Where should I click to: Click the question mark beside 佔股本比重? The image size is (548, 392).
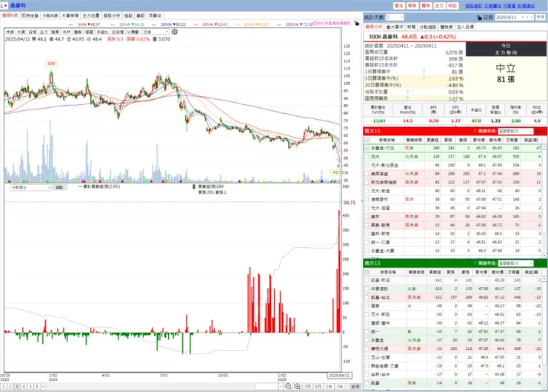407,92
